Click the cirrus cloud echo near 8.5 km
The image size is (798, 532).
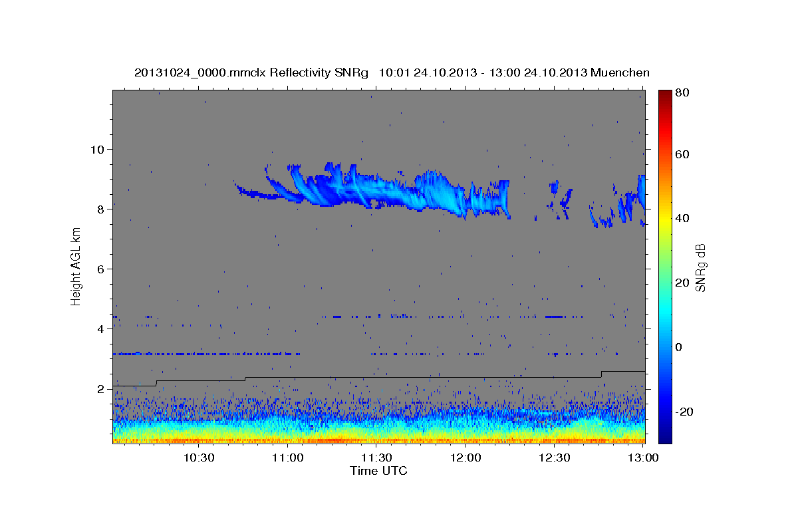point(372,190)
